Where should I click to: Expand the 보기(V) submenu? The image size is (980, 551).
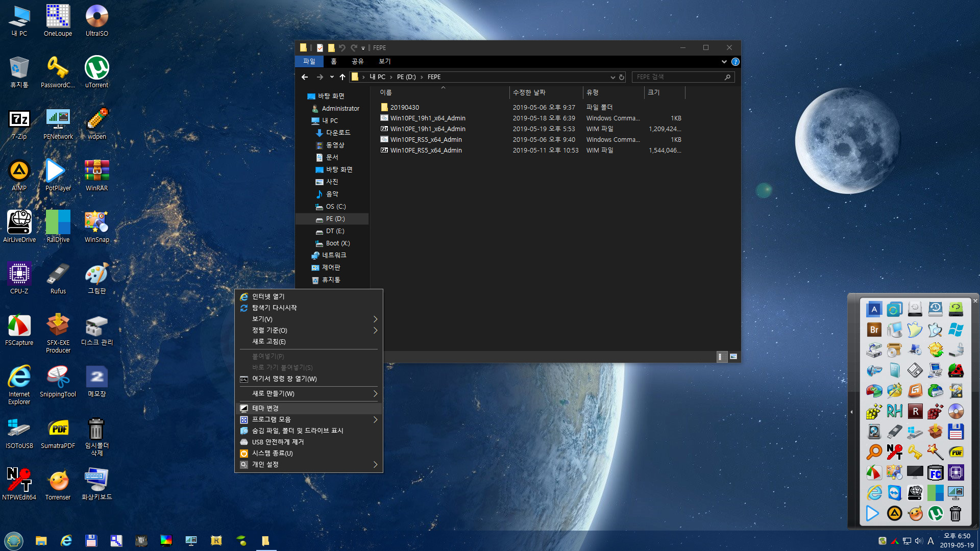point(309,319)
